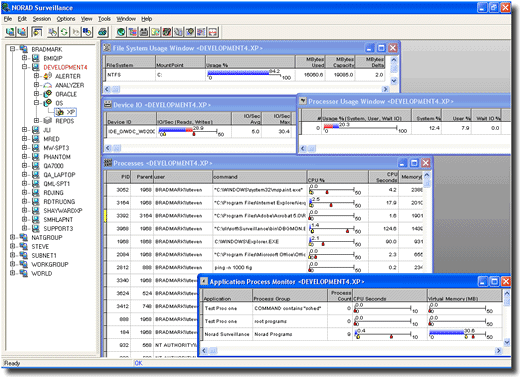Viewport: 521px width, 377px height.
Task: Click the ORACLE node icon in tree
Action: pyautogui.click(x=48, y=94)
